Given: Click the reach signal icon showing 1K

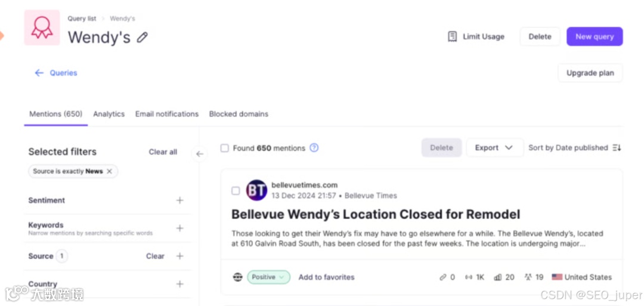Looking at the screenshot, I should [469, 277].
